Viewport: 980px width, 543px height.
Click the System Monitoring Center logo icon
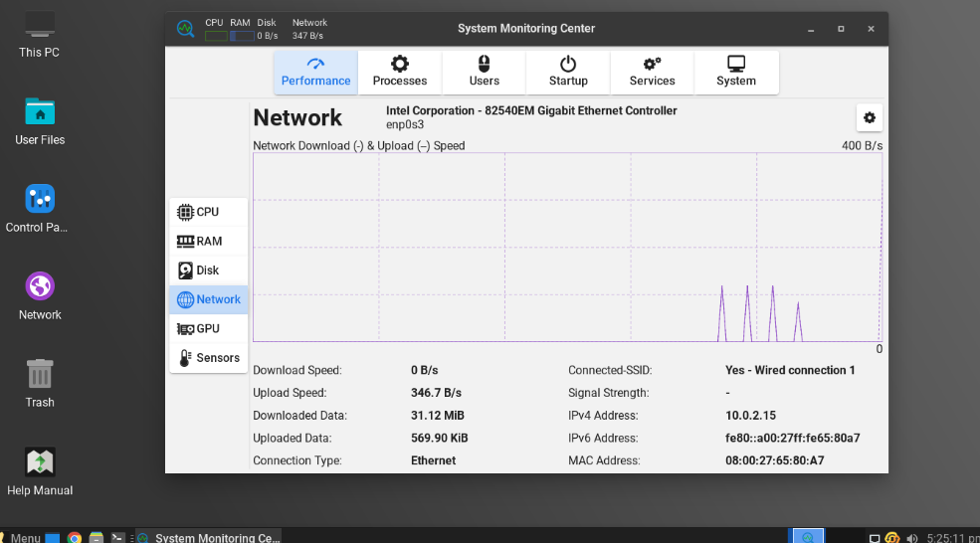(x=185, y=28)
